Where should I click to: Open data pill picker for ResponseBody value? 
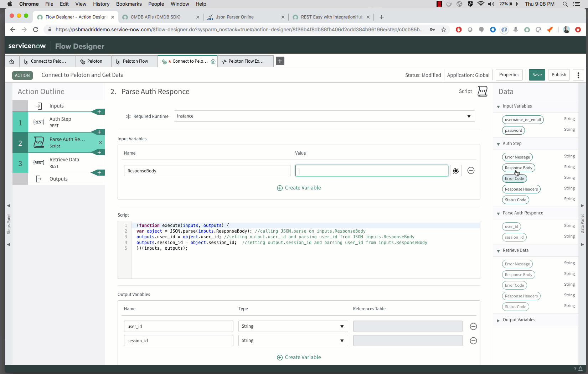coord(456,171)
